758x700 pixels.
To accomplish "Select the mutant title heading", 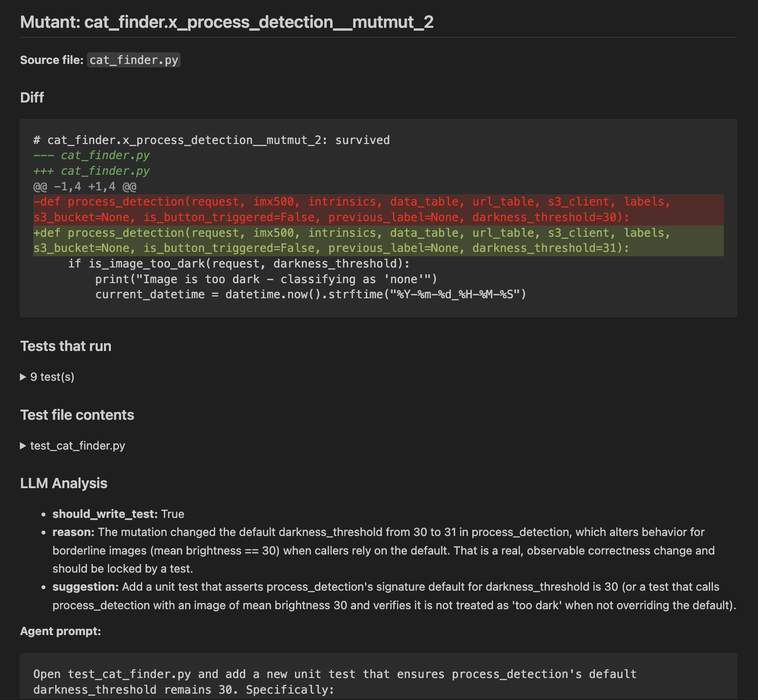I will pyautogui.click(x=227, y=22).
